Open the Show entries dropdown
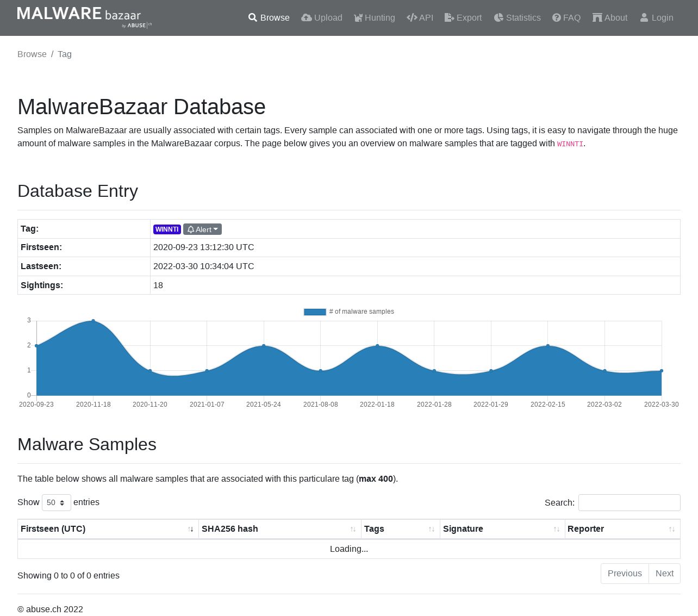 (57, 502)
